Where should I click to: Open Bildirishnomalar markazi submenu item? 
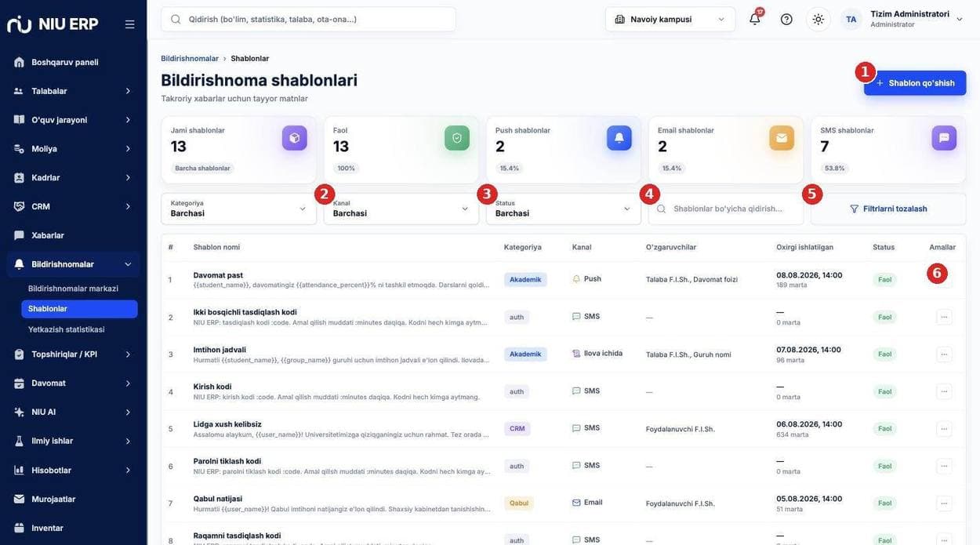pos(73,289)
